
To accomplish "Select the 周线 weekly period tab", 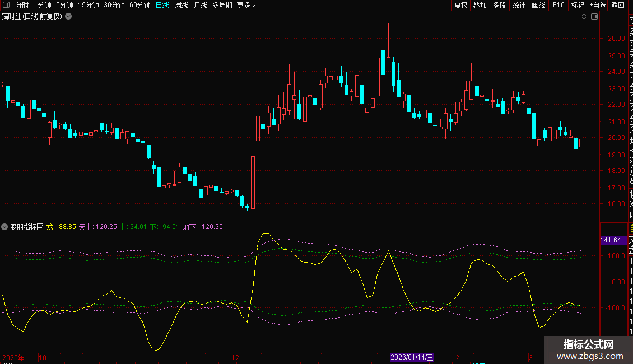I will 181,5.
